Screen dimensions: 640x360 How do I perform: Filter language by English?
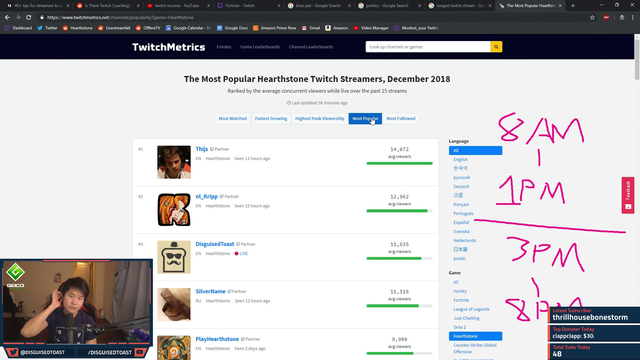tap(460, 160)
